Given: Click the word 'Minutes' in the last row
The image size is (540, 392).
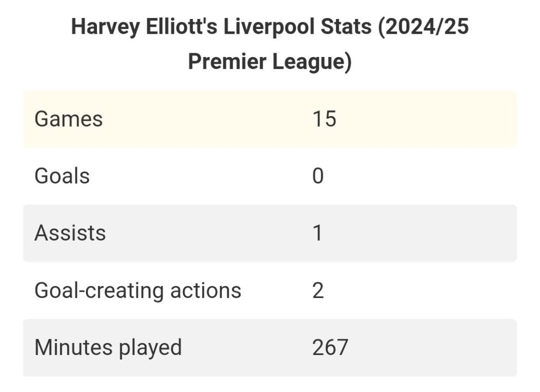Looking at the screenshot, I should (x=73, y=347).
